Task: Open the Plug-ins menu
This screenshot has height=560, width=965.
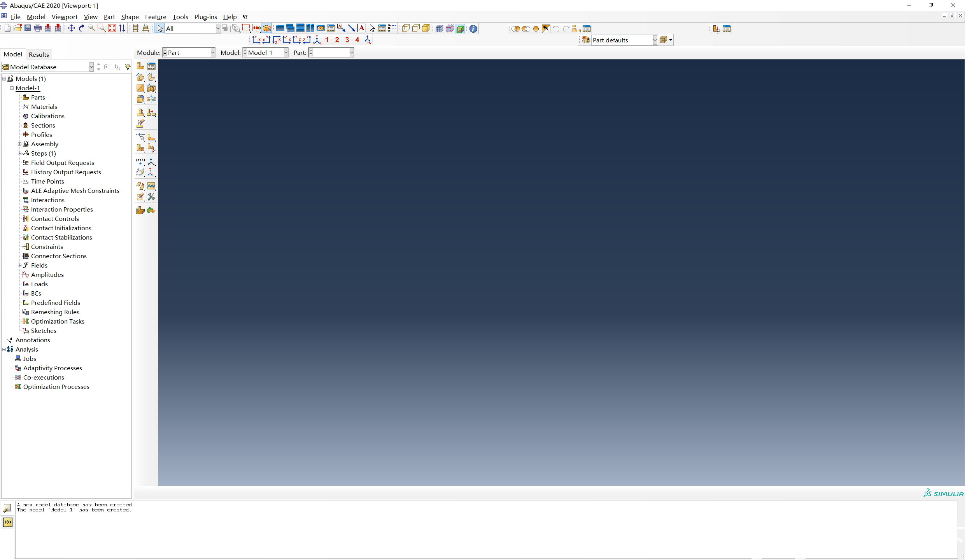Action: [x=205, y=17]
